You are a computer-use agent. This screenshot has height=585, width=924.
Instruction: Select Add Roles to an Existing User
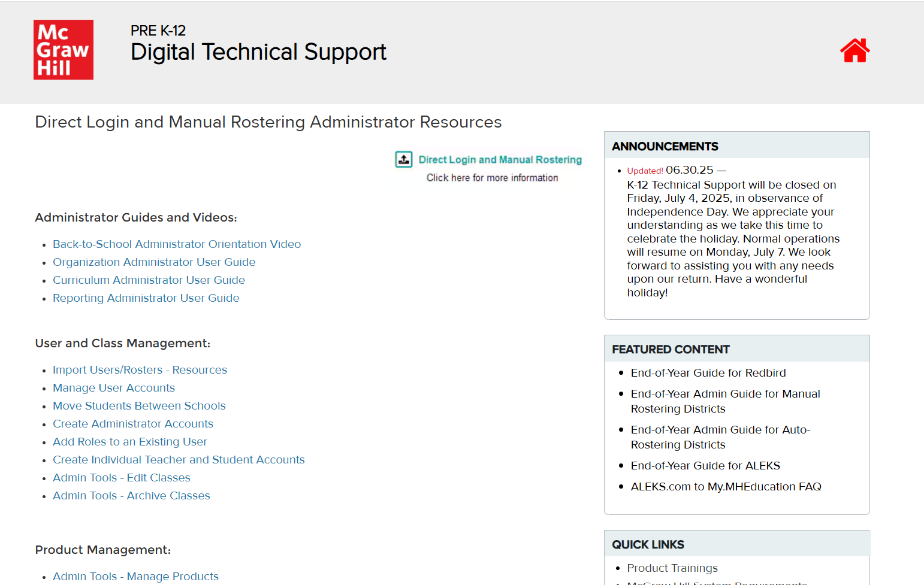[130, 442]
